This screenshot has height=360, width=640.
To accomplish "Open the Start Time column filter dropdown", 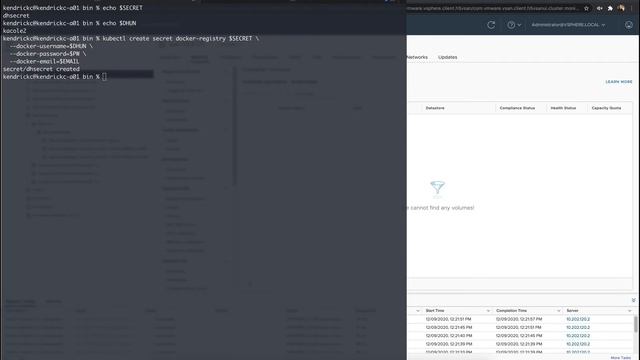I will click(x=488, y=311).
